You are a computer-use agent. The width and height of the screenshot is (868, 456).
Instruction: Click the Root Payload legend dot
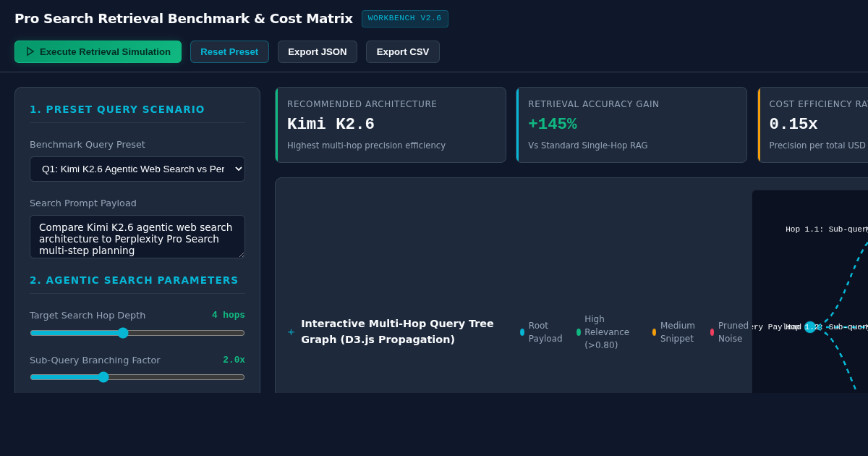[x=522, y=332]
